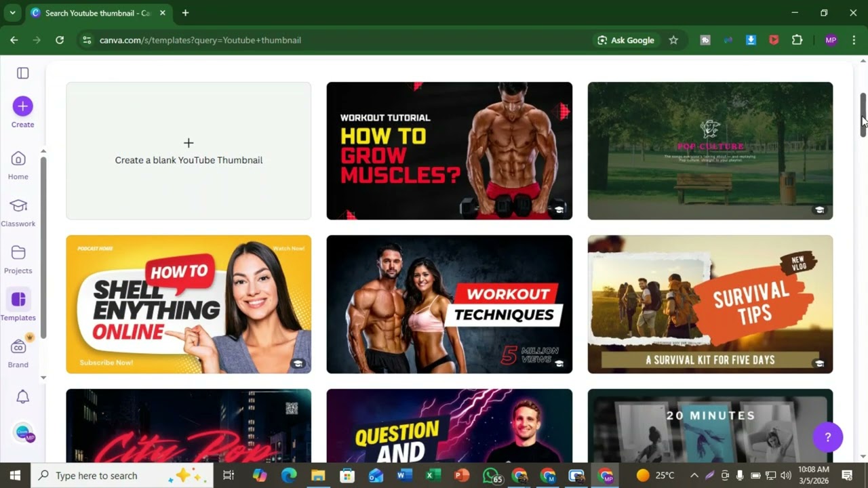Screen dimensions: 868x488
Task: Open Brand in the sidebar
Action: [x=18, y=353]
